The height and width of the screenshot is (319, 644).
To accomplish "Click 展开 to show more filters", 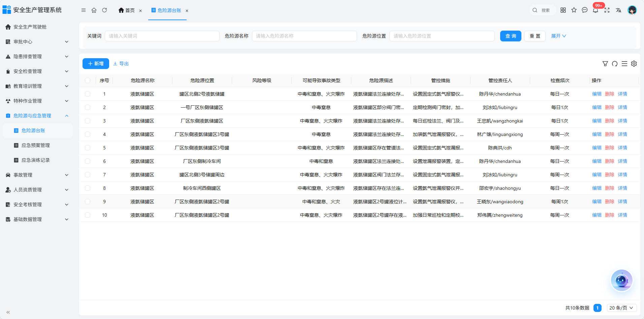I will (x=558, y=36).
